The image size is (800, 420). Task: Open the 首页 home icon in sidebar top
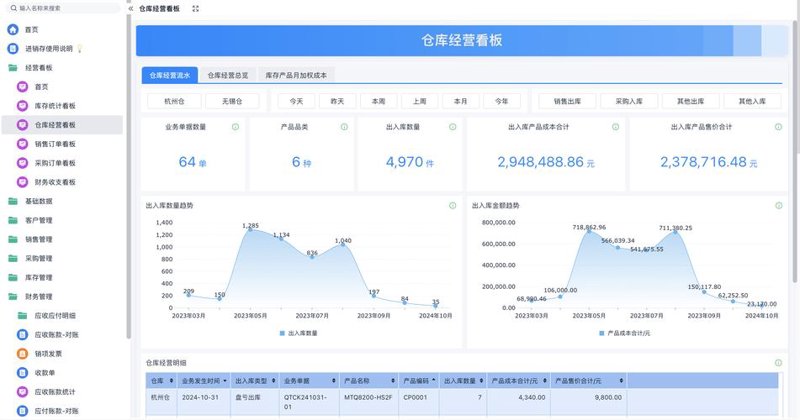coord(13,30)
